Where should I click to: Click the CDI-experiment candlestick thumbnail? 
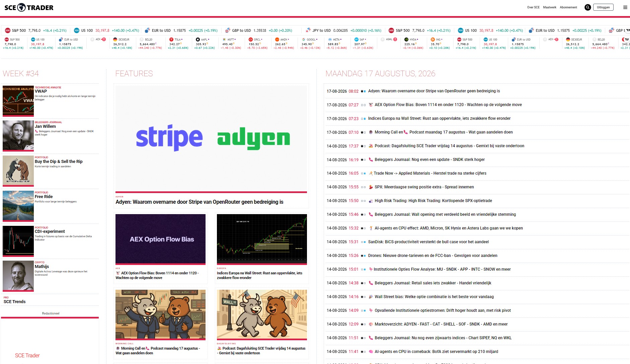click(x=18, y=241)
